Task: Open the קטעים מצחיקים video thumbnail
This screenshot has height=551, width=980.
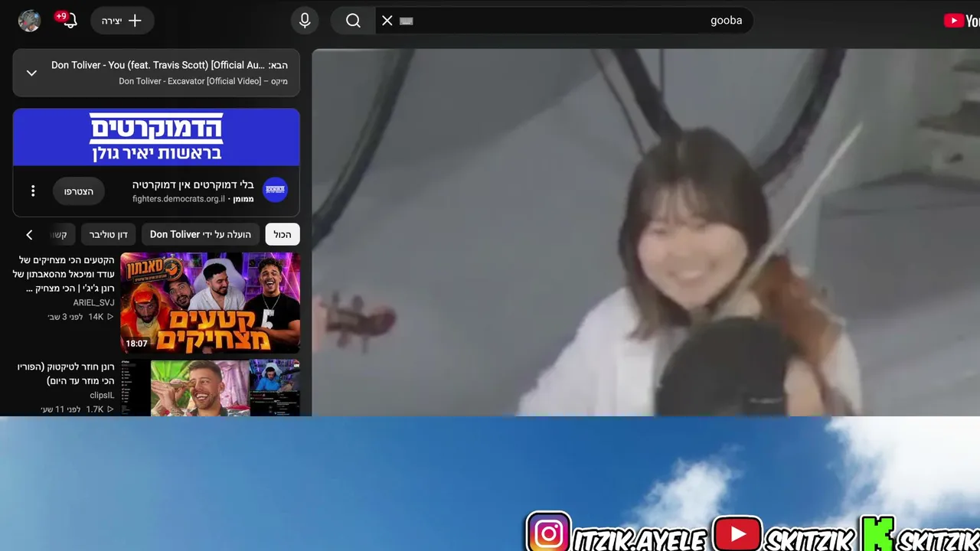Action: [210, 303]
